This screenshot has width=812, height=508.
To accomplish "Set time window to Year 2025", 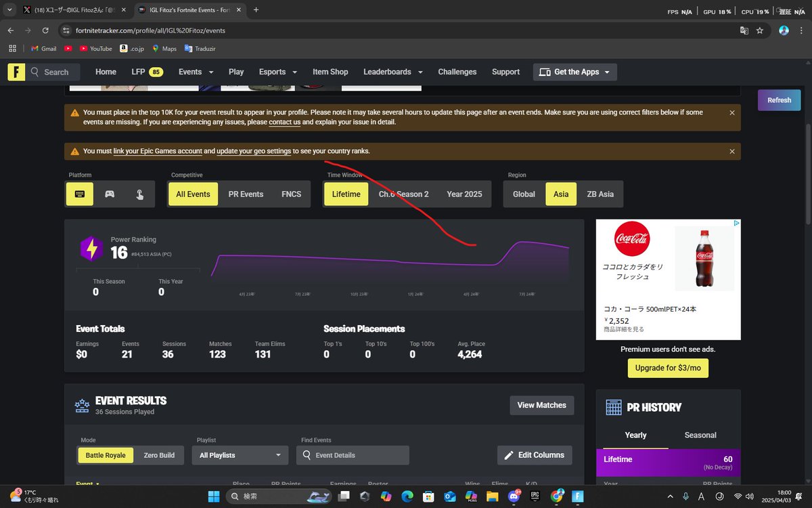I will pos(464,194).
